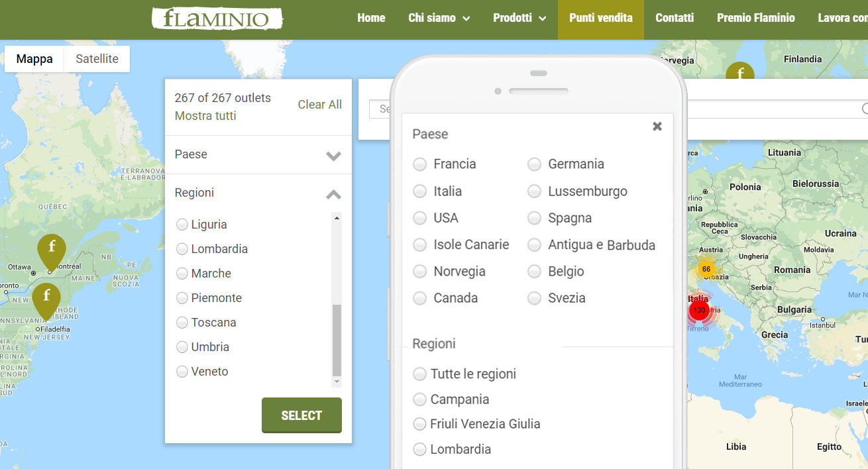Click the map pin near Philadelphia
868x469 pixels.
point(46,298)
